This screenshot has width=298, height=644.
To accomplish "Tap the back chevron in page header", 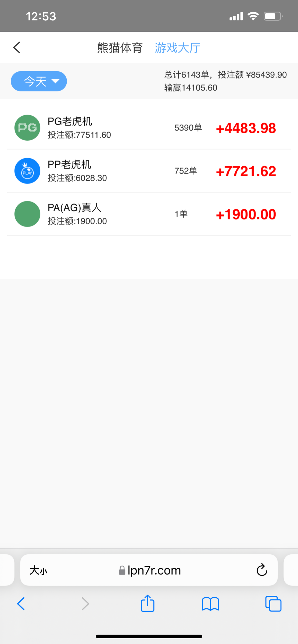I will 17,48.
